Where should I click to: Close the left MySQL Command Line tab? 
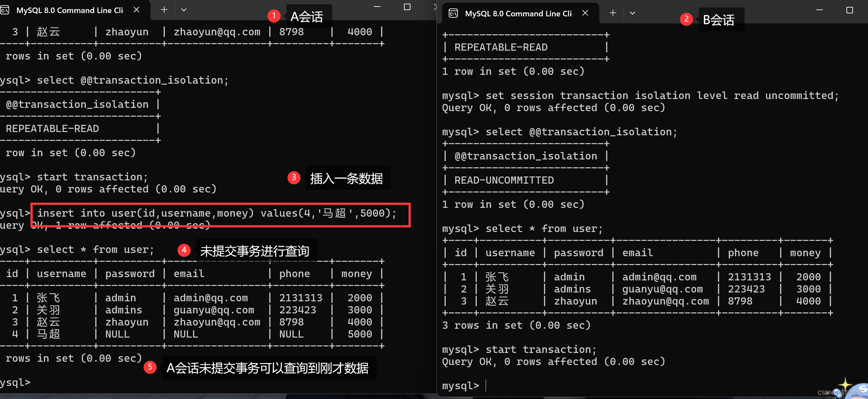[136, 10]
